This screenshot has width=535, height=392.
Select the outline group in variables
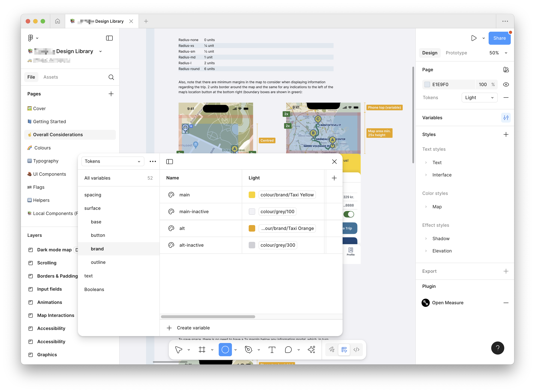[x=98, y=262]
